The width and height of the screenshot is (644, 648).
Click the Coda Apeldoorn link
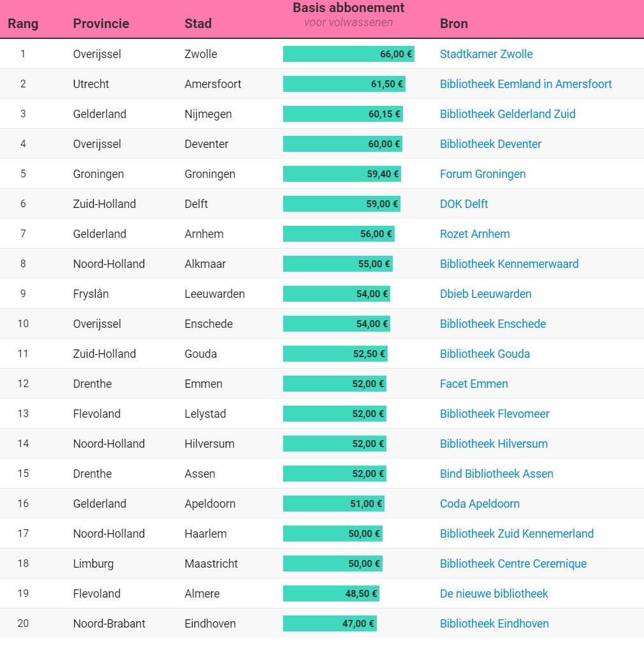pyautogui.click(x=479, y=504)
